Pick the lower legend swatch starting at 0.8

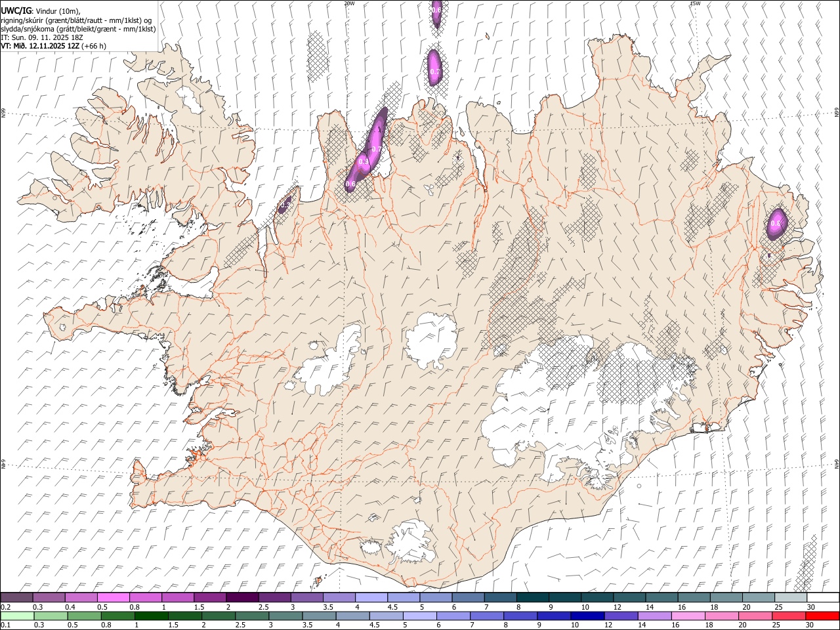pos(117,616)
